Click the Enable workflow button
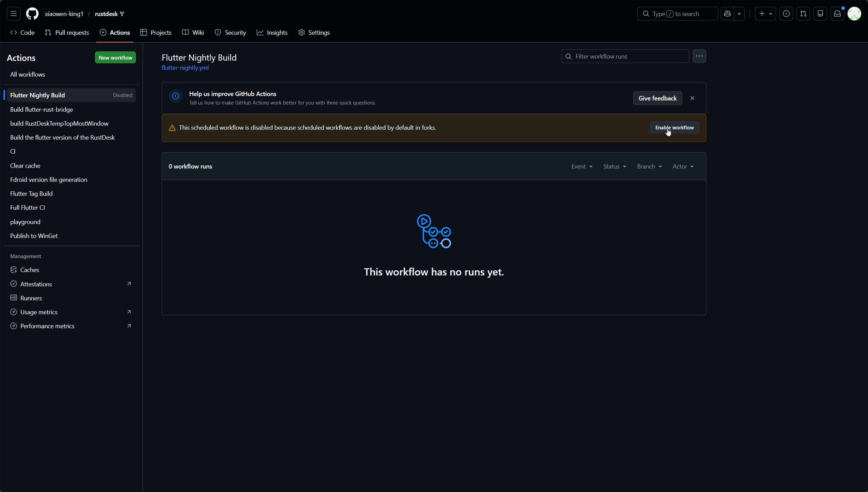The image size is (868, 492). pos(674,128)
